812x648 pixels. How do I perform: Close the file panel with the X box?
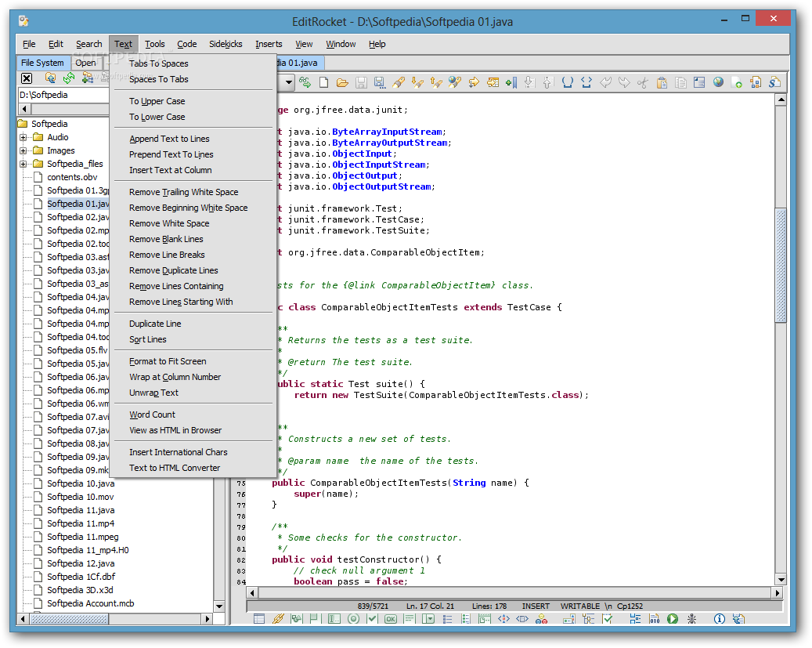[x=27, y=78]
